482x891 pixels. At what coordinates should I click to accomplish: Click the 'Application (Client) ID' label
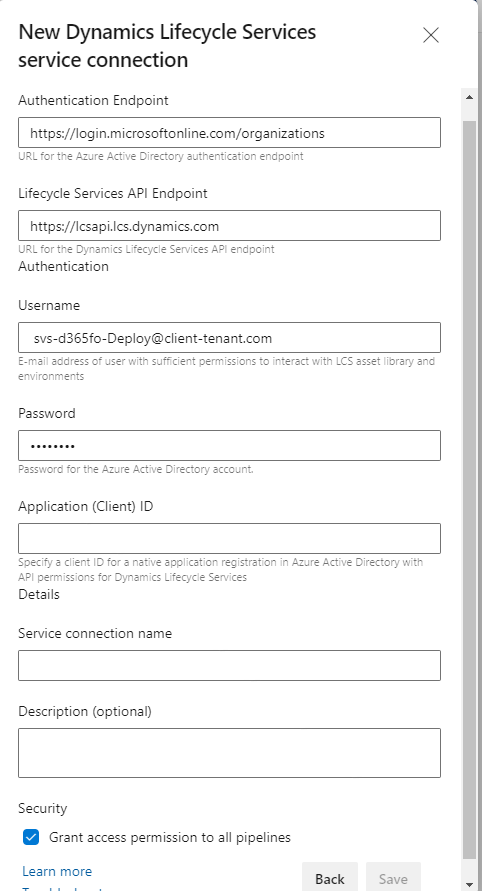point(86,506)
